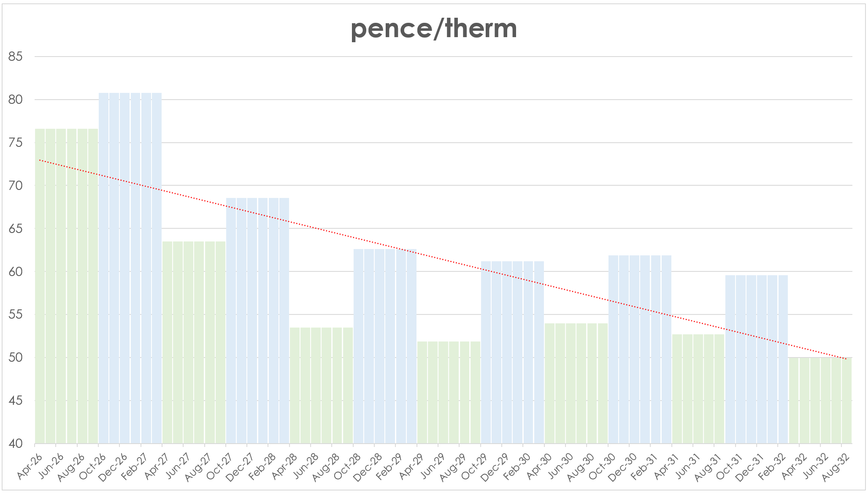Viewport: 868px width, 493px height.
Task: Select the first green bar above Apr-26
Action: click(40, 287)
